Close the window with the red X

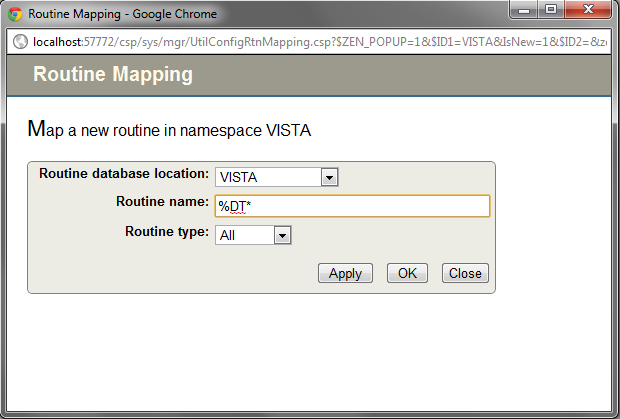[x=587, y=11]
